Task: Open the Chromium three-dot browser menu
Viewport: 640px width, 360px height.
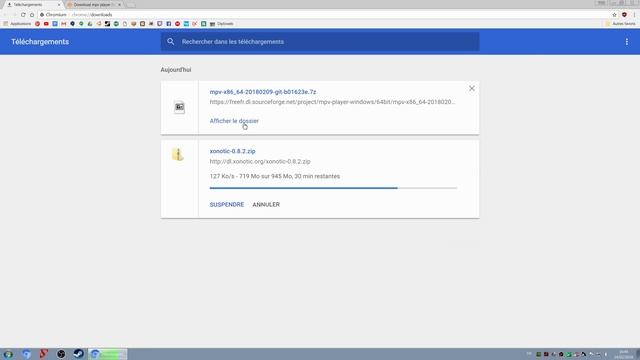Action: (634, 15)
